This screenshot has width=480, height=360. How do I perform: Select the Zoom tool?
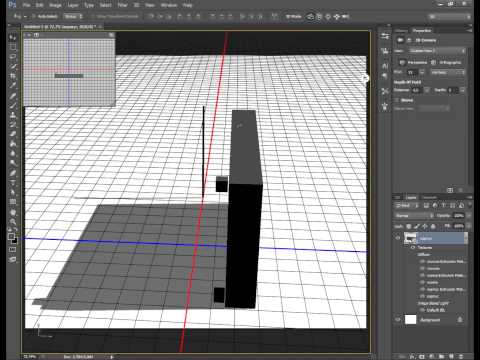click(x=13, y=222)
